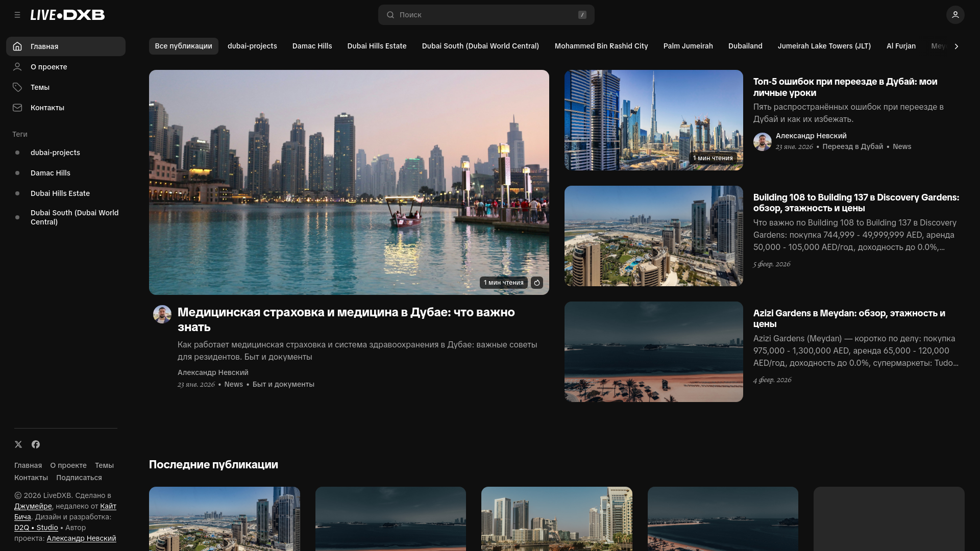Open the Al Furjan tab

point(901,46)
